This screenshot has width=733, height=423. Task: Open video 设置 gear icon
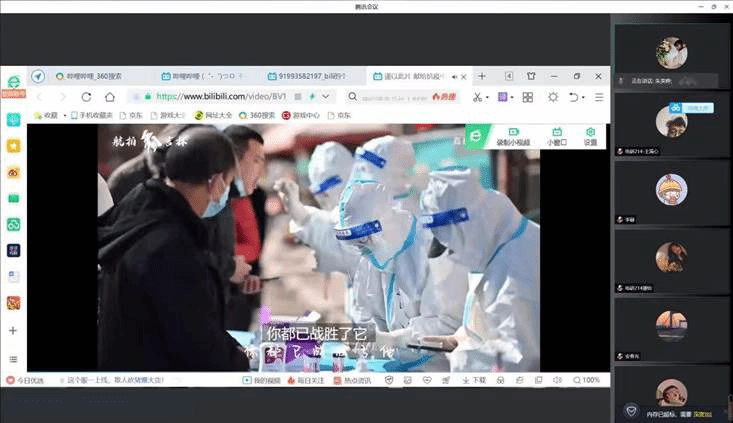click(590, 132)
